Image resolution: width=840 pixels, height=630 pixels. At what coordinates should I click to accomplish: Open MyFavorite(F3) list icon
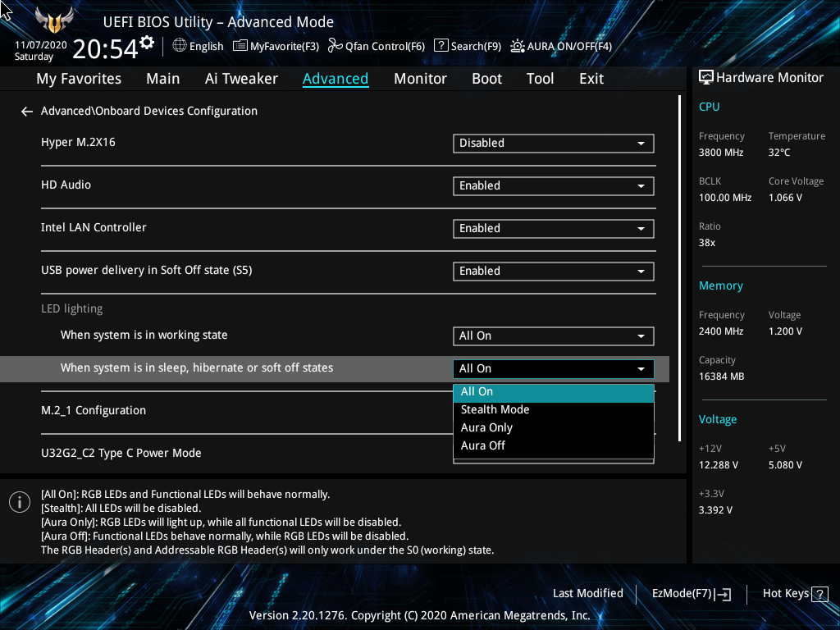240,46
